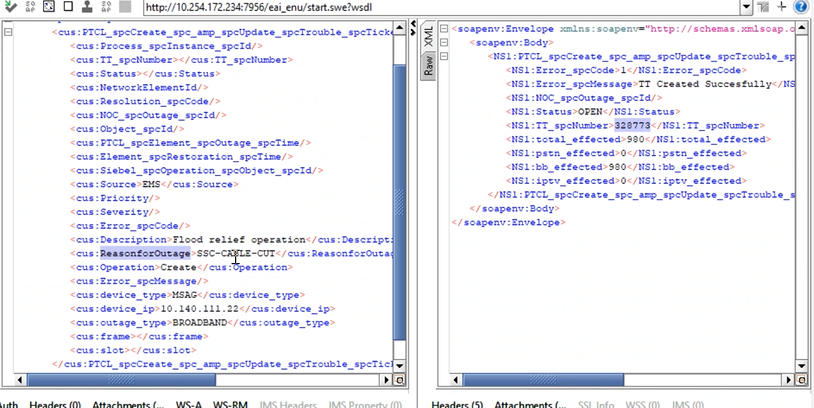Click the request pane vertical scrollbar
Viewport: 814px width, 408px height.
point(400,150)
